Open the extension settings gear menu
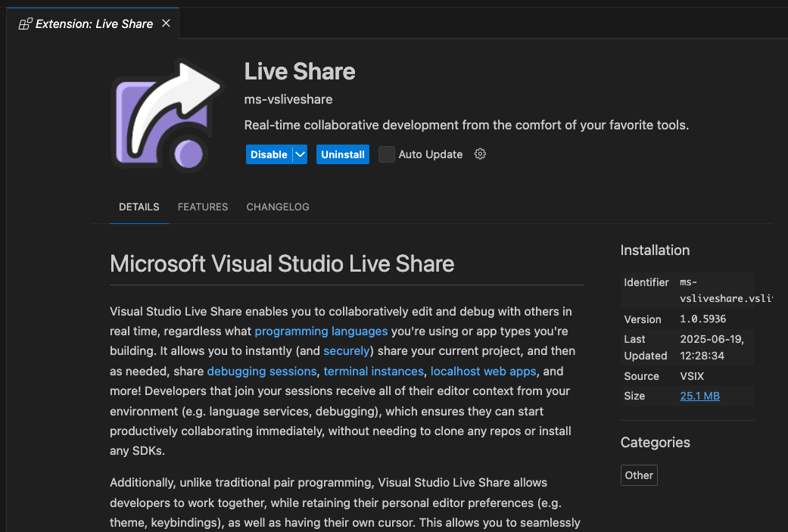This screenshot has width=788, height=532. tap(480, 154)
